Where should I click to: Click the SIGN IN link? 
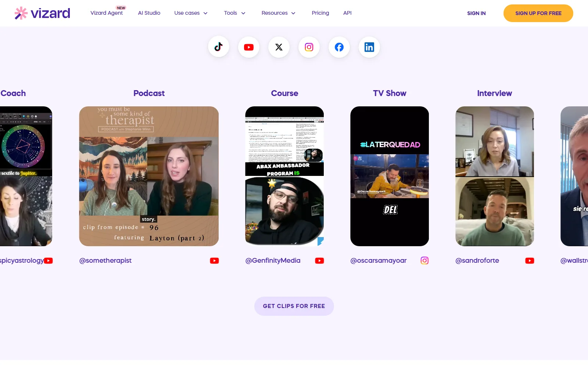[x=476, y=13]
